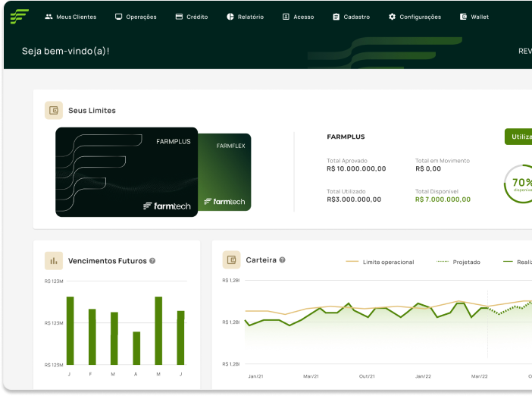Click the Vencimentos Futuros chart icon
This screenshot has width=532, height=396.
click(x=54, y=261)
